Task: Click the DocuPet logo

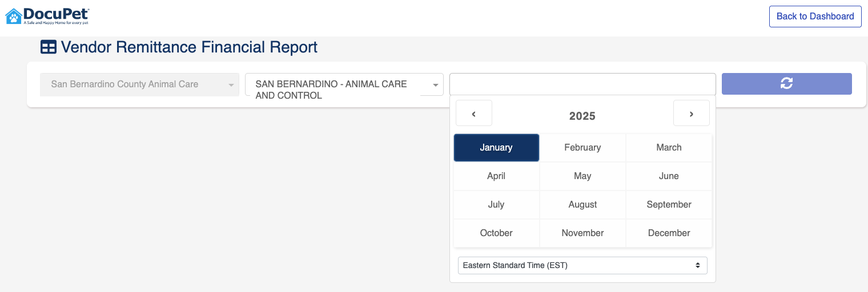Action: click(47, 16)
